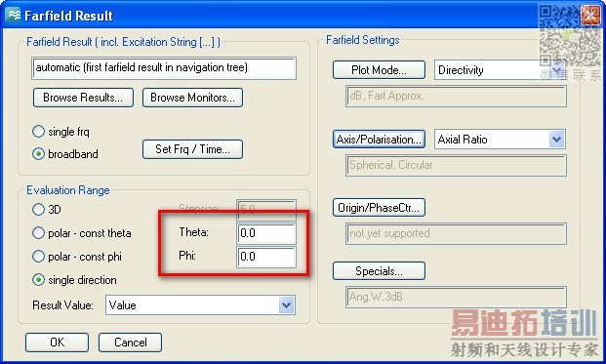This screenshot has width=606, height=364.
Task: Click the Origin/PhaseCtr button
Action: pyautogui.click(x=379, y=208)
